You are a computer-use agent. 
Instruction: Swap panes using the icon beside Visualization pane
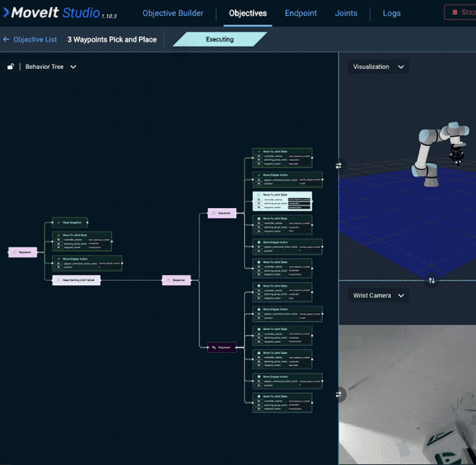[338, 166]
